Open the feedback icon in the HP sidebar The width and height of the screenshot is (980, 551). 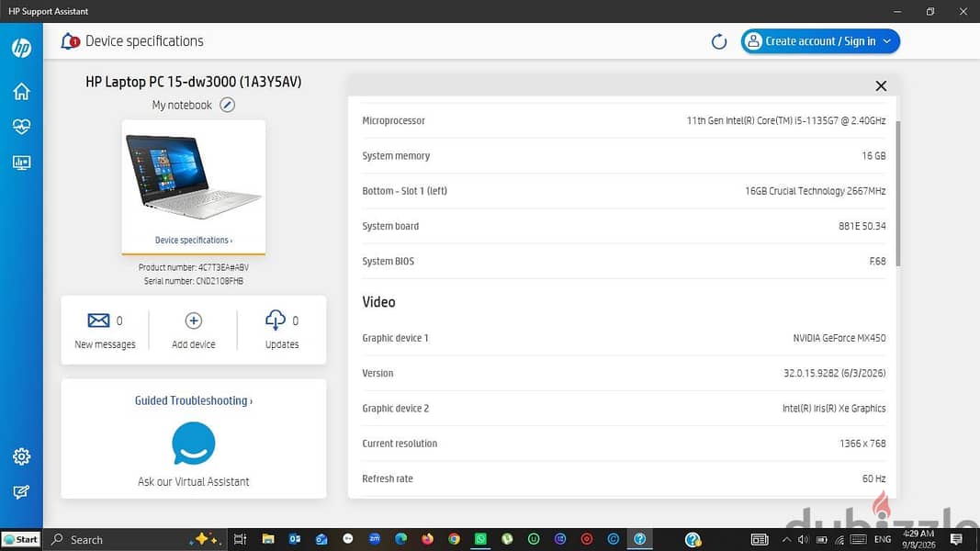pos(21,492)
